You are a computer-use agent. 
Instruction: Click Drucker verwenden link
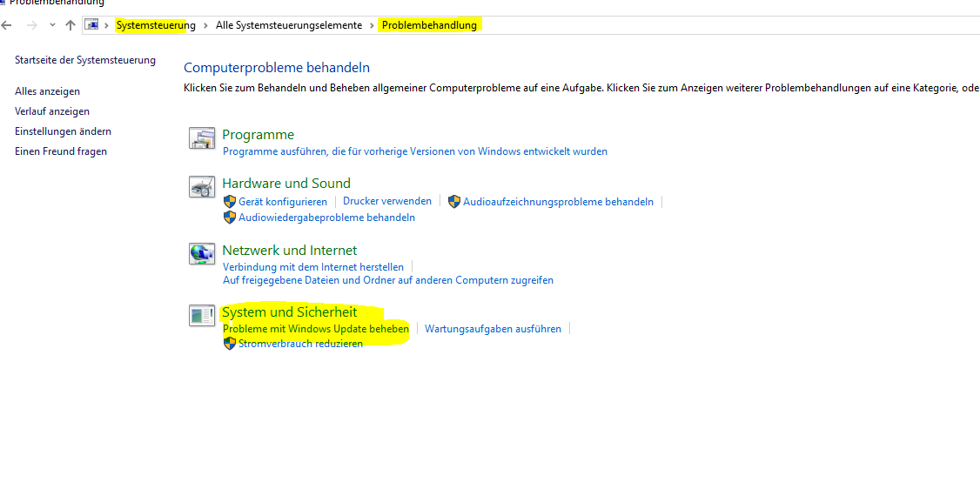pos(387,201)
